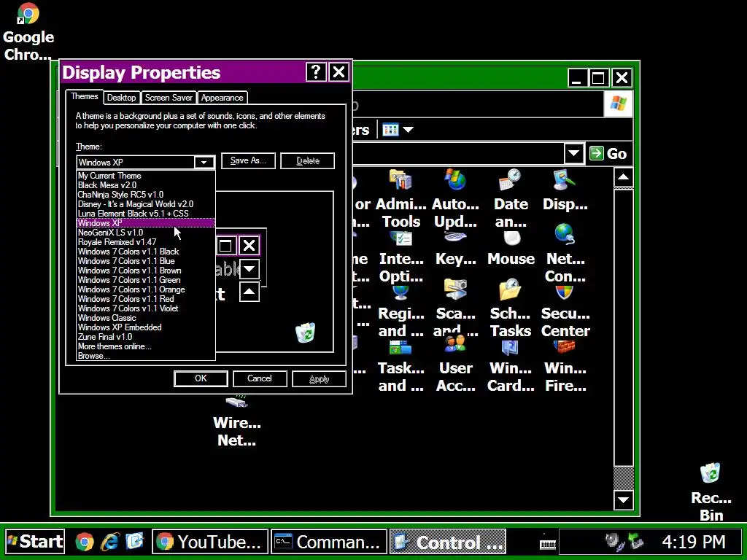Choose ChaNinja Style RC5 v1.0 theme
The height and width of the screenshot is (560, 747).
(x=146, y=195)
